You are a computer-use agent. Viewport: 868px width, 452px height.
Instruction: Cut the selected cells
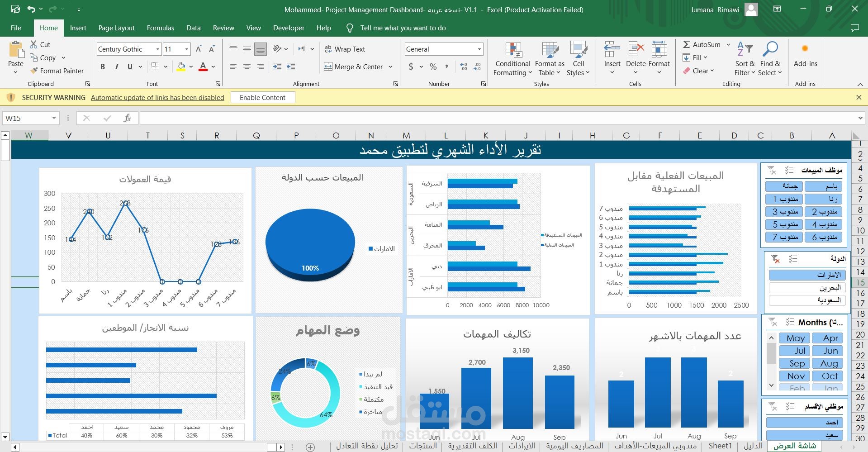tap(40, 44)
